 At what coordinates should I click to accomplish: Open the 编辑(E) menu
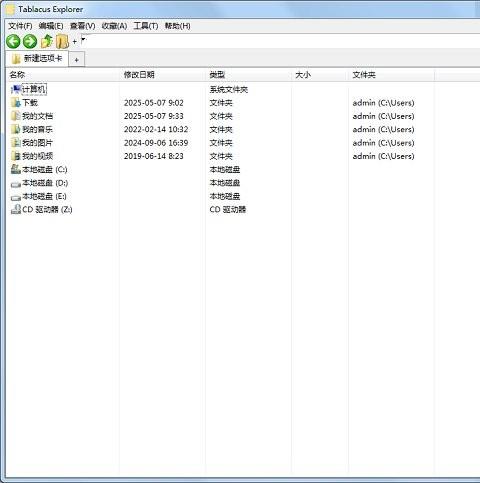(51, 26)
